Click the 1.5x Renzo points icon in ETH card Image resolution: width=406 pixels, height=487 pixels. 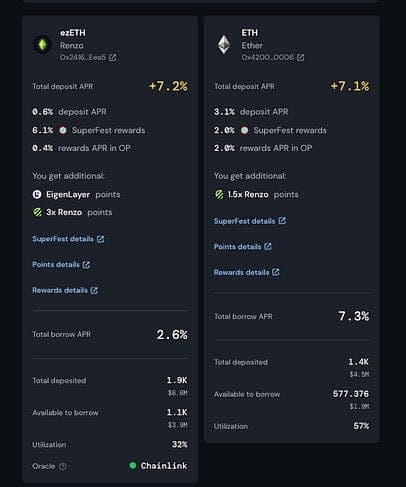click(219, 194)
